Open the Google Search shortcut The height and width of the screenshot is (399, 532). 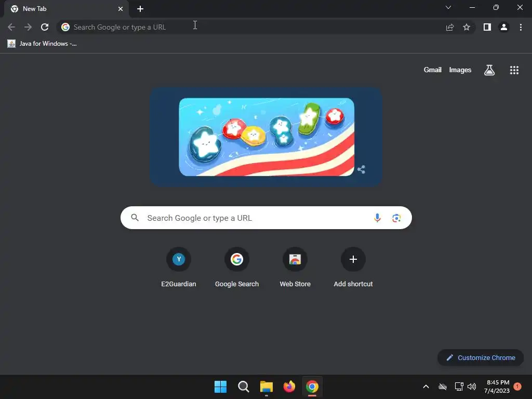click(237, 268)
